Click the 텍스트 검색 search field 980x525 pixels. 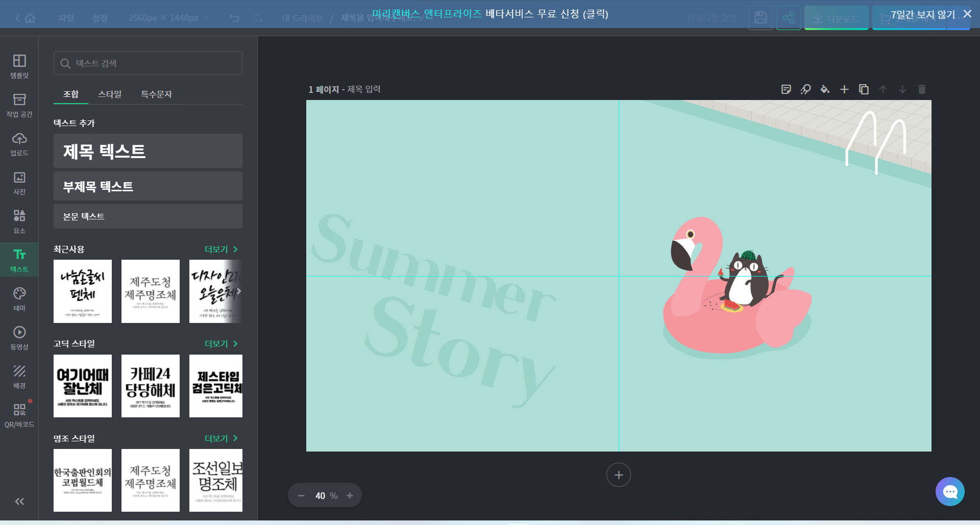(x=148, y=63)
